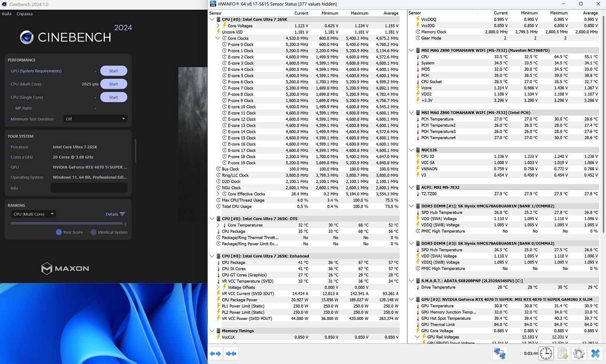Click the HWiNFO title bar app icon
Screen dimensions: 606x364
(213, 4)
